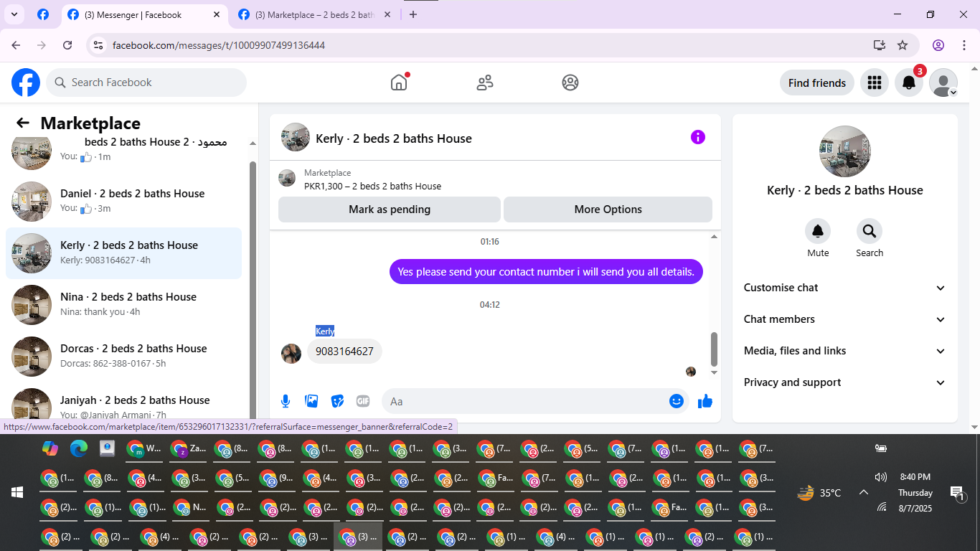Open Windows notification center icon
Viewport: 980px width, 551px height.
click(958, 493)
